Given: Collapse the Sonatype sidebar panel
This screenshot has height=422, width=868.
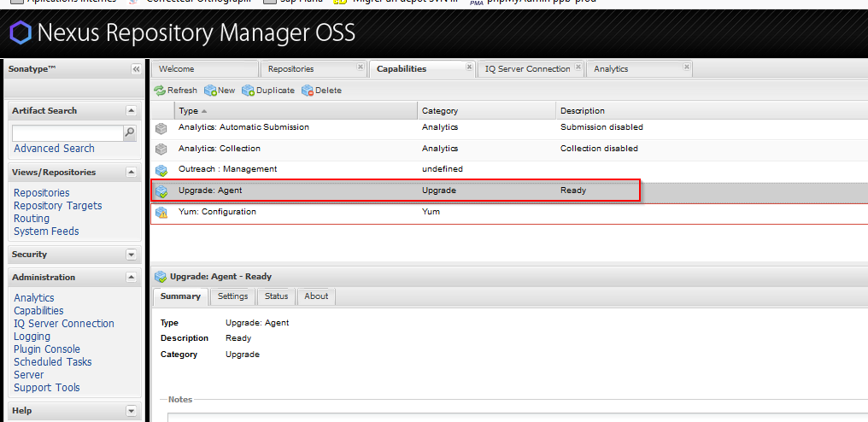Looking at the screenshot, I should (x=136, y=69).
